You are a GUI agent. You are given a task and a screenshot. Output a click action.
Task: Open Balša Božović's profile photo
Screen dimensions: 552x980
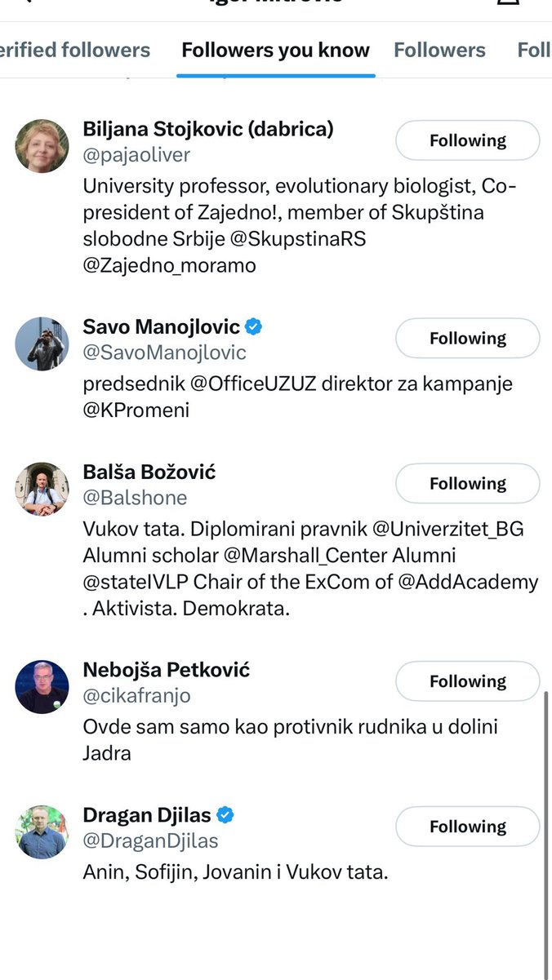(42, 489)
